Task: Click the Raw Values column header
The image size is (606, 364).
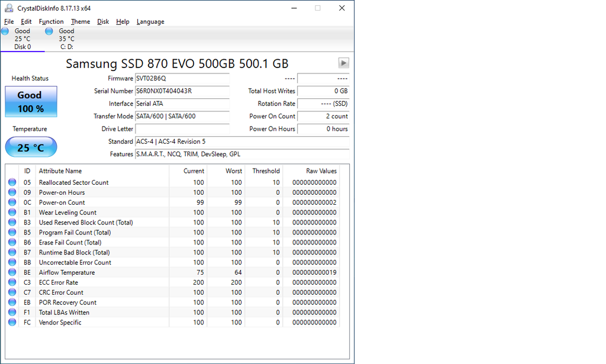Action: (x=321, y=171)
